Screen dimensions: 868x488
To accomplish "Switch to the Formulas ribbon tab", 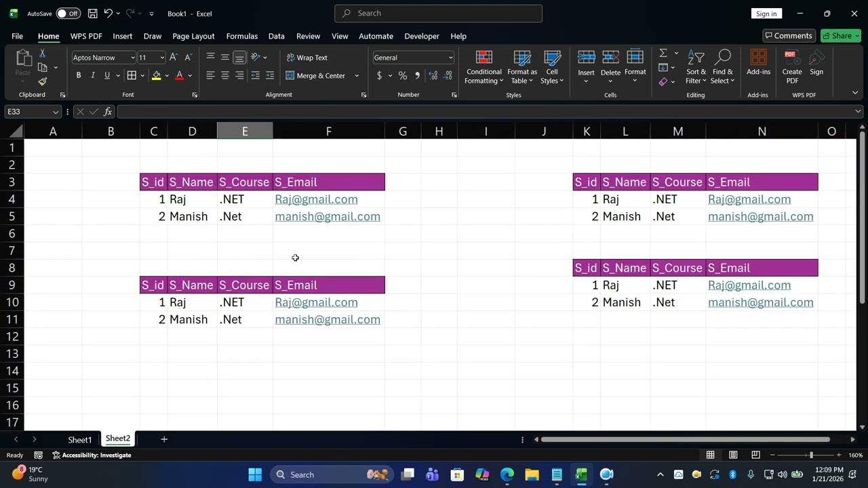I will (242, 36).
